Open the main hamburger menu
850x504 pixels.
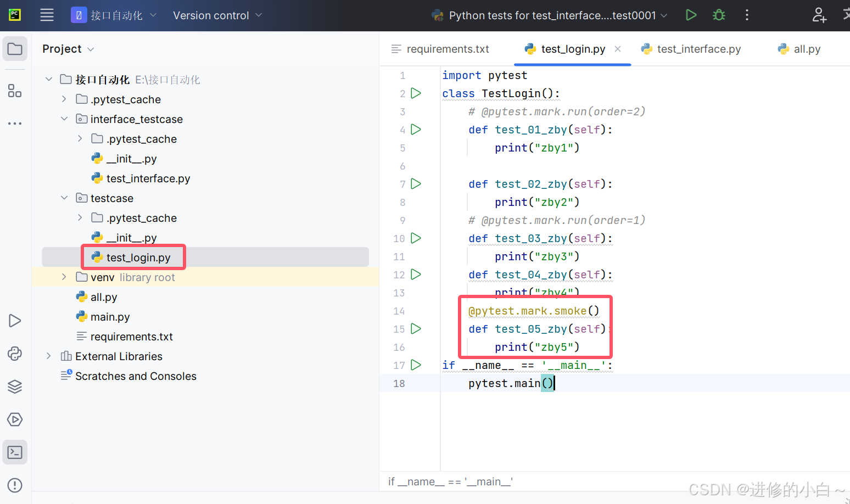click(47, 15)
